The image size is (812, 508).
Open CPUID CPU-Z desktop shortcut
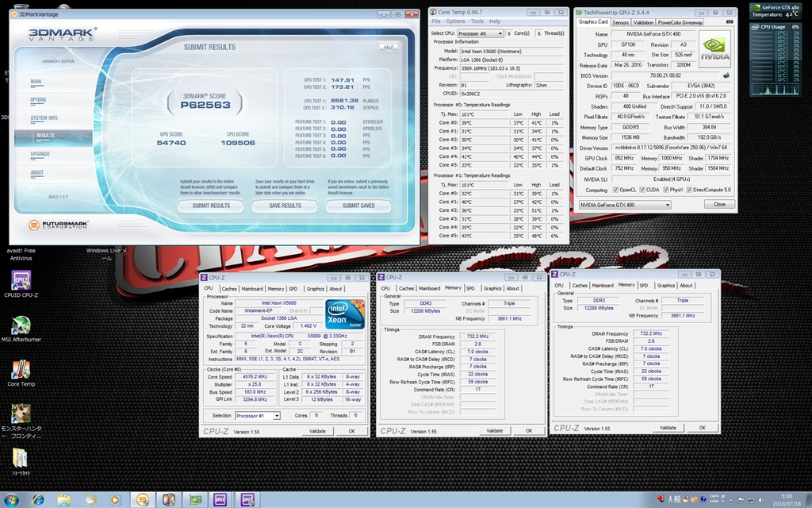21,281
